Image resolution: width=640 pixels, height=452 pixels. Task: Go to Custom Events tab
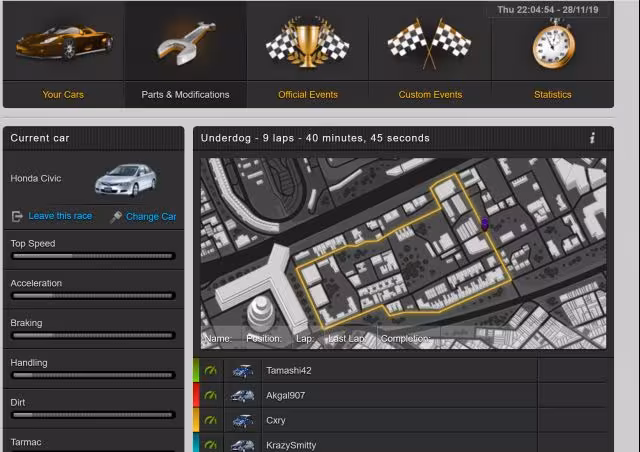click(x=430, y=95)
